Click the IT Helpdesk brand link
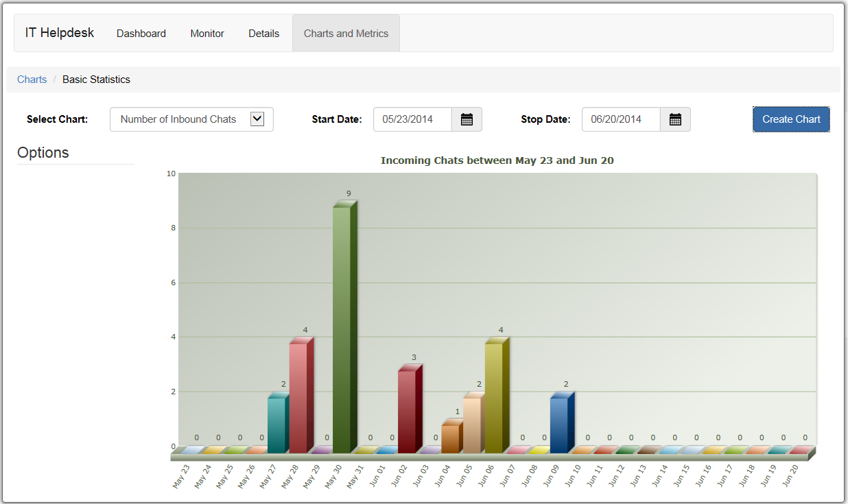 pos(60,33)
